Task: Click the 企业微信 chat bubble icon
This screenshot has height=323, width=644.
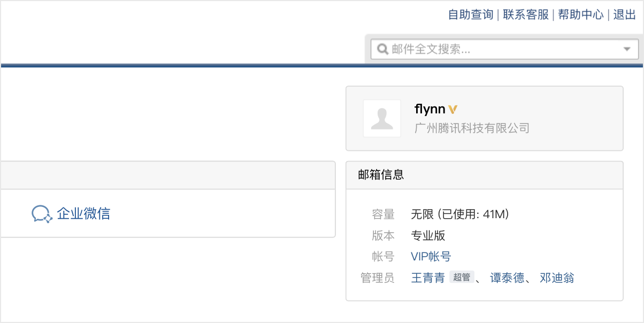Action: coord(42,213)
